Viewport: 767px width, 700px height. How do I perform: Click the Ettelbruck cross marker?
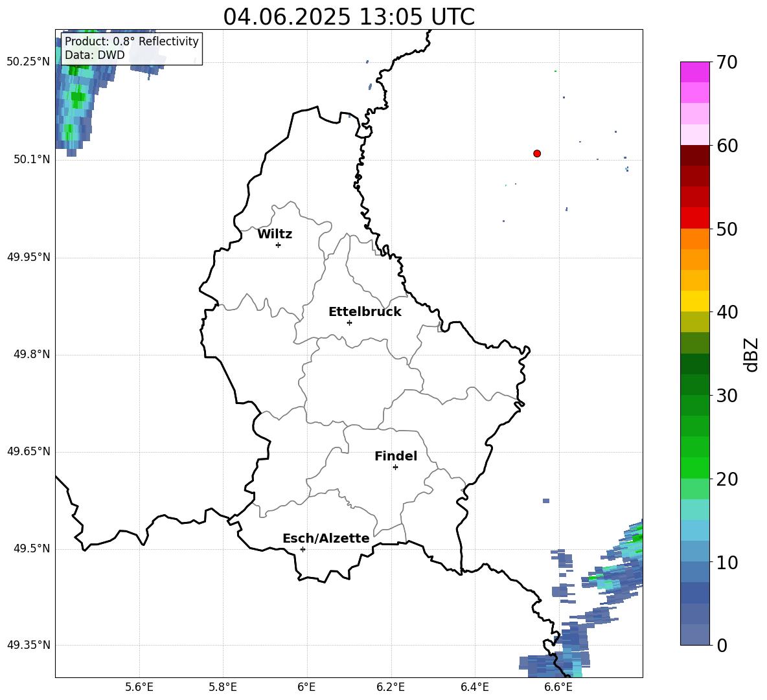[x=349, y=322]
